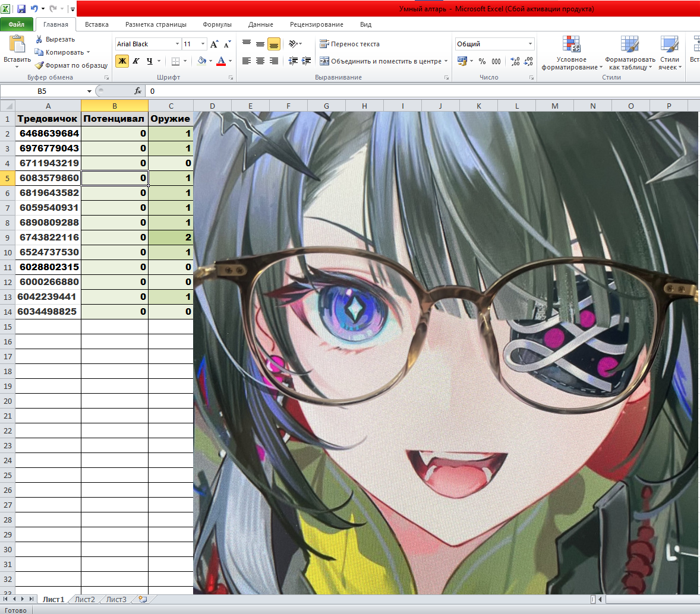Increase font size with large A icon
The width and height of the screenshot is (700, 614).
pyautogui.click(x=215, y=44)
